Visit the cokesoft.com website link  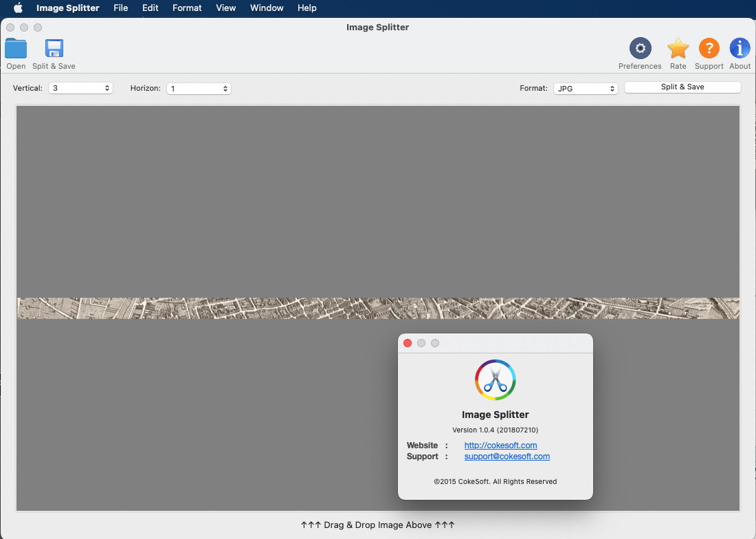pyautogui.click(x=500, y=445)
